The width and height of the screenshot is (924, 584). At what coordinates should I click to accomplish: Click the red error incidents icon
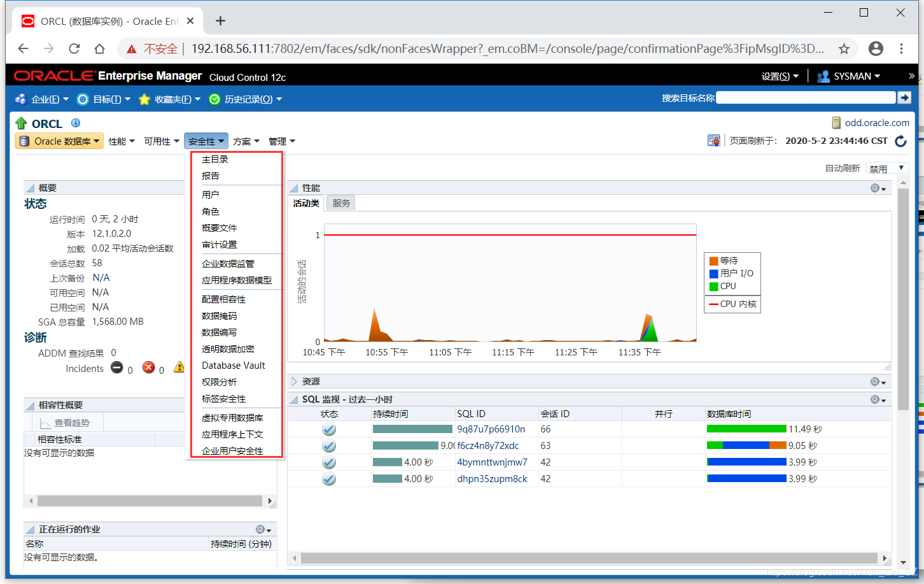point(148,367)
